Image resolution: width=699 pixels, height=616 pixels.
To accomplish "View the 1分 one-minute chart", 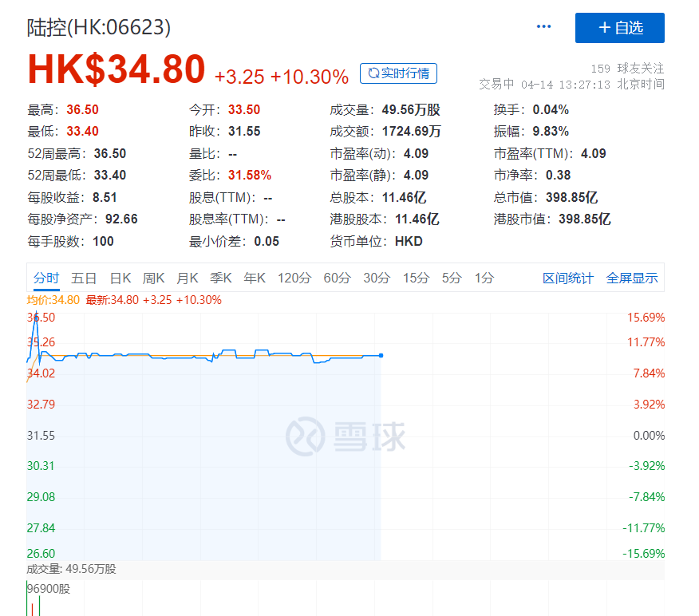I will [x=484, y=278].
